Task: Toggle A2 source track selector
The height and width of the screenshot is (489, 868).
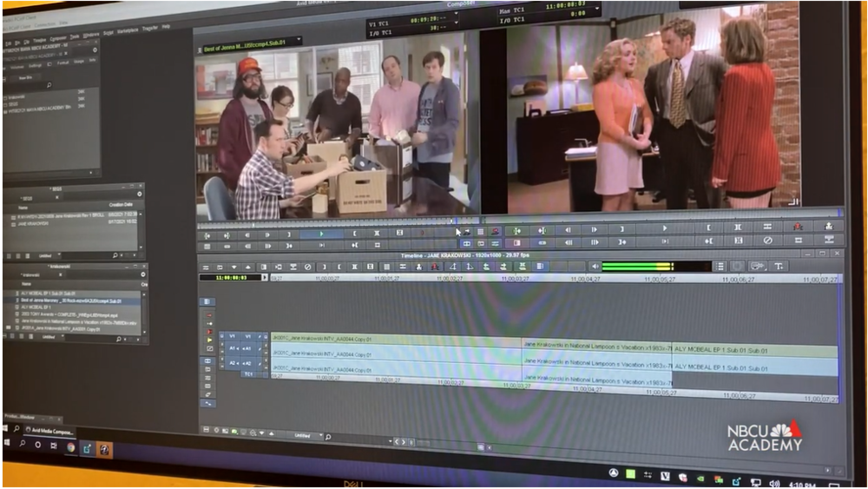Action: click(x=233, y=363)
